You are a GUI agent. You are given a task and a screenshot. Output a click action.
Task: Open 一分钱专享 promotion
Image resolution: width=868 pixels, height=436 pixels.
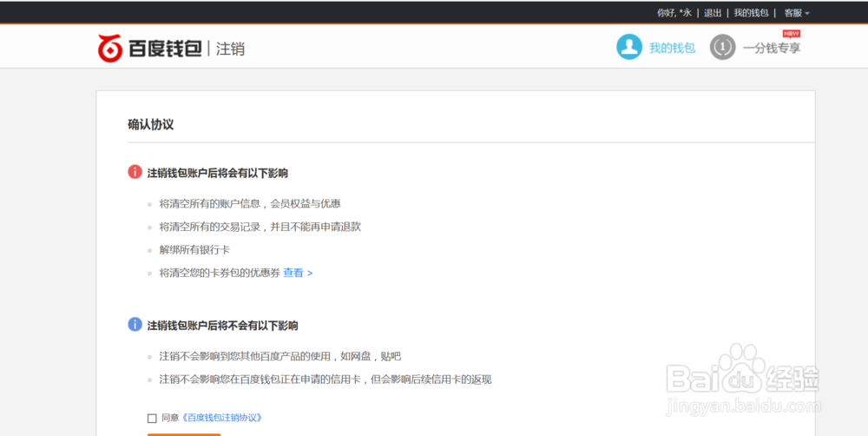[772, 48]
